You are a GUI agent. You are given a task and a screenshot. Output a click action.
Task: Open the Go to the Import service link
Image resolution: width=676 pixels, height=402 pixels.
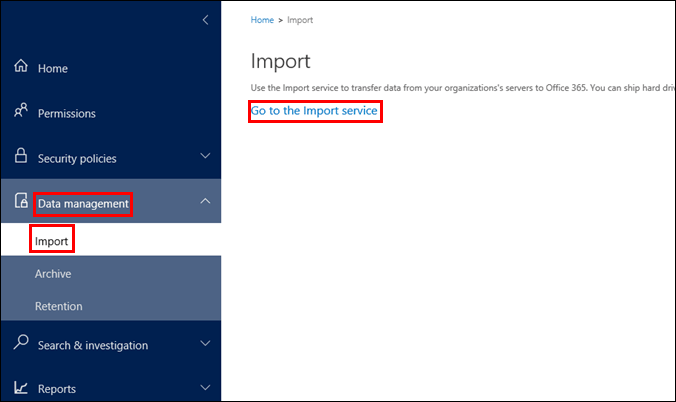(x=314, y=111)
